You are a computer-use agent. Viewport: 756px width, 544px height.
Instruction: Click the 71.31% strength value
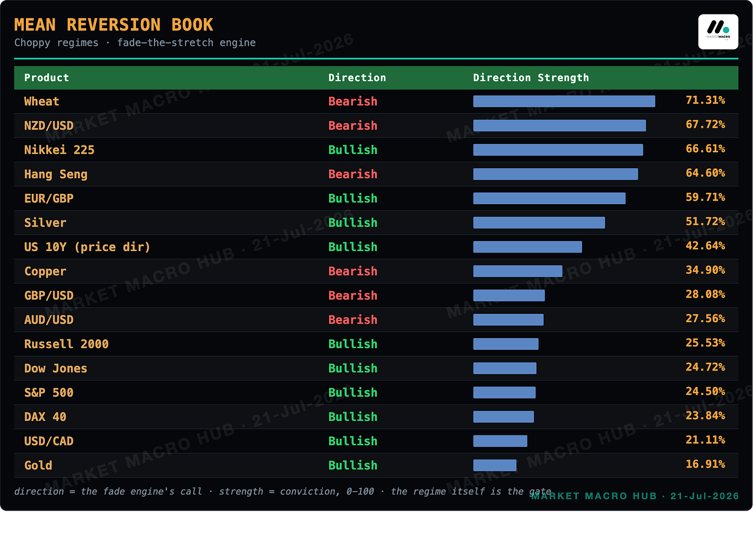click(x=705, y=100)
